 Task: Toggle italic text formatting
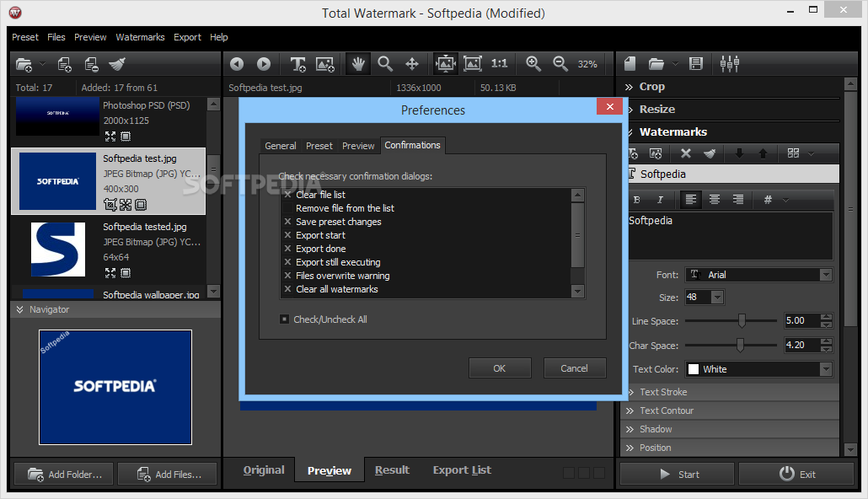[660, 200]
